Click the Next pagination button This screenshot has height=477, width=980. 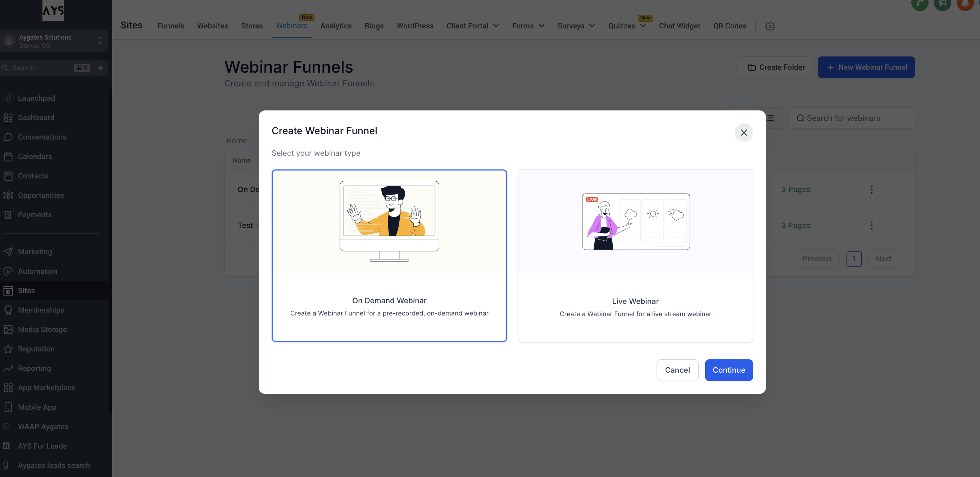(884, 259)
